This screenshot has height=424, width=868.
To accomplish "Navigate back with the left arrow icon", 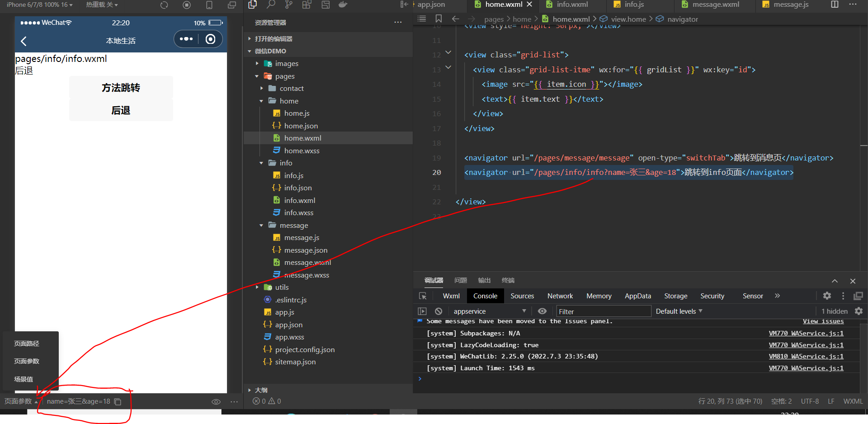I will (x=456, y=19).
